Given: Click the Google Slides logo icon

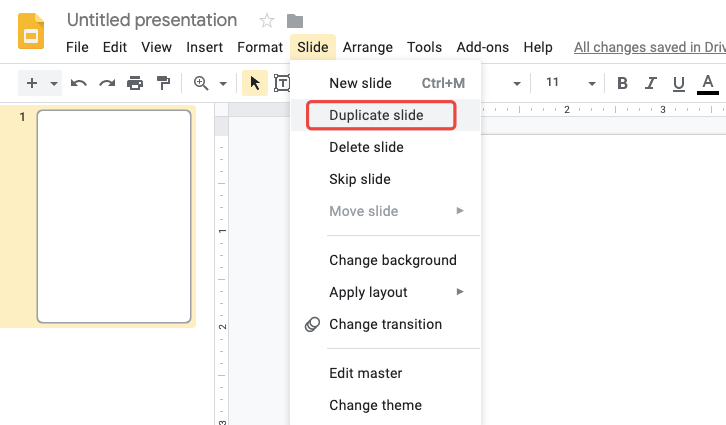Looking at the screenshot, I should [x=31, y=31].
